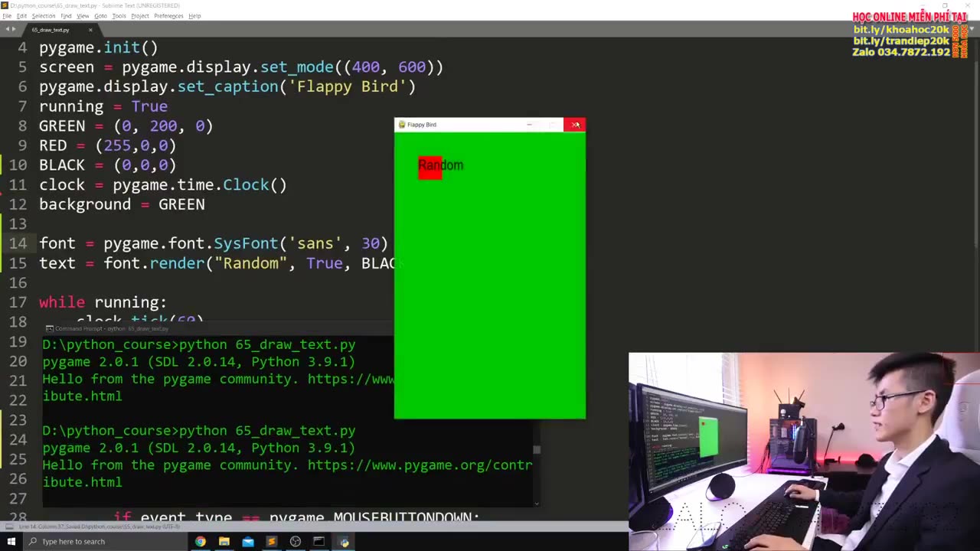This screenshot has width=980, height=551.
Task: Click the "Random" string on line 15
Action: pyautogui.click(x=250, y=263)
